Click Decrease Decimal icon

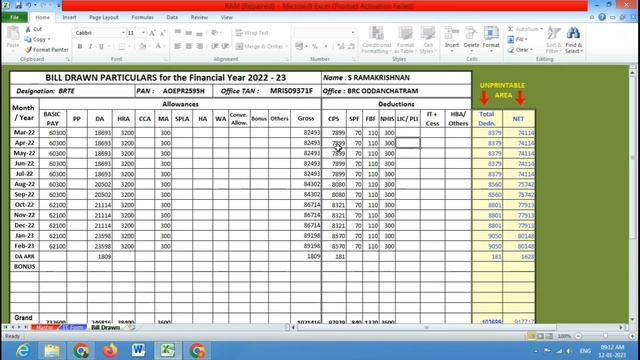(x=351, y=46)
